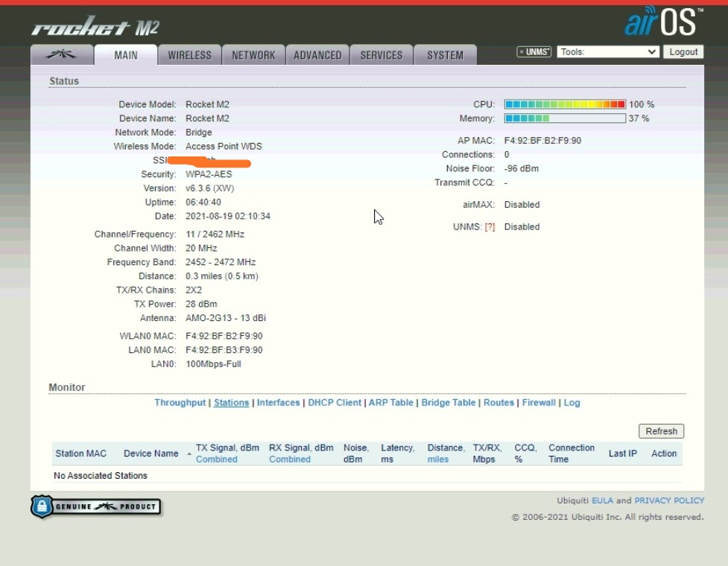This screenshot has width=728, height=566.
Task: Click the No Associated Stations text
Action: click(x=101, y=476)
